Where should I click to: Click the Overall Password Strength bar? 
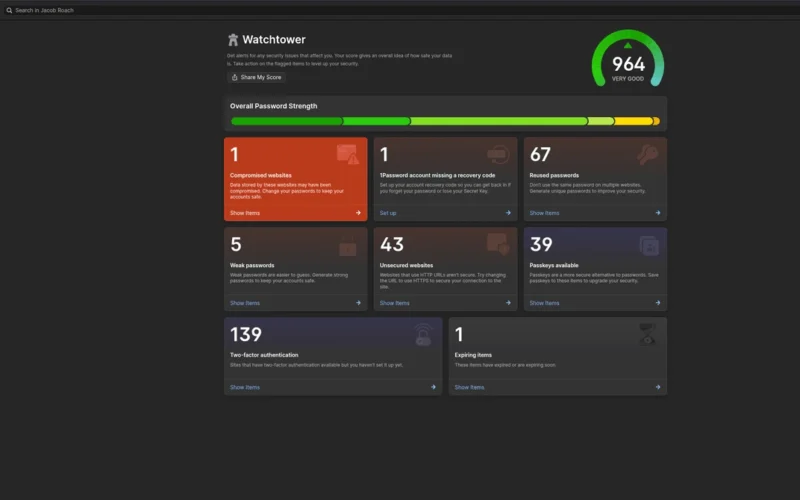coord(445,121)
